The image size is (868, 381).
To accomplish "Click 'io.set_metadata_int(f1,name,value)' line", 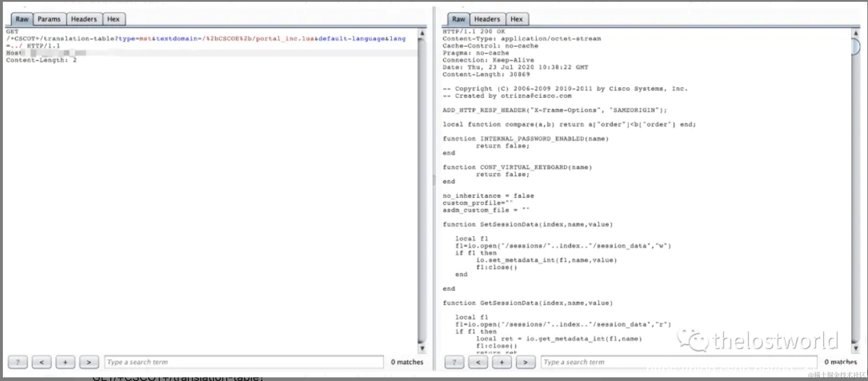I will (547, 260).
